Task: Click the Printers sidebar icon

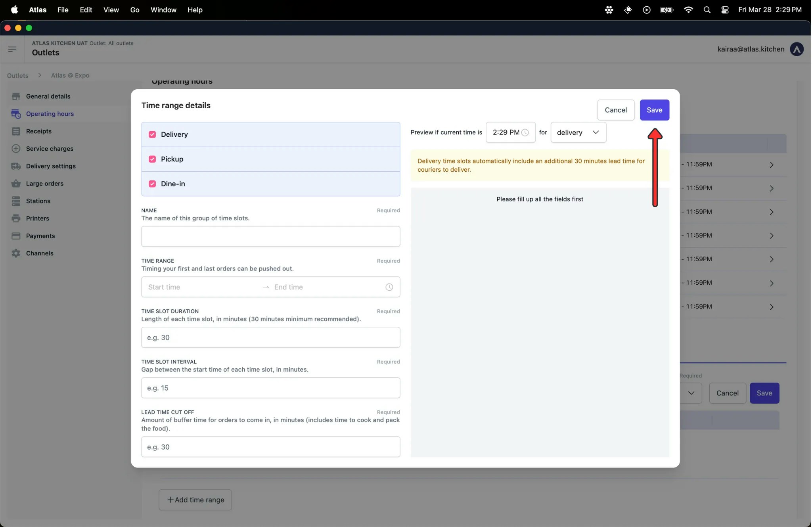Action: point(16,218)
